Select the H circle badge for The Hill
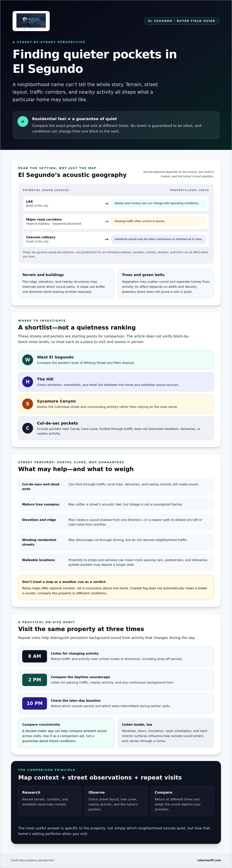232x868 pixels. click(x=28, y=382)
